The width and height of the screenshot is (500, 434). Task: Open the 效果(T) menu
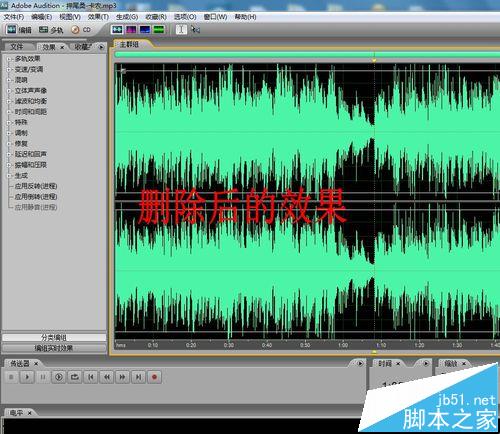coord(98,16)
